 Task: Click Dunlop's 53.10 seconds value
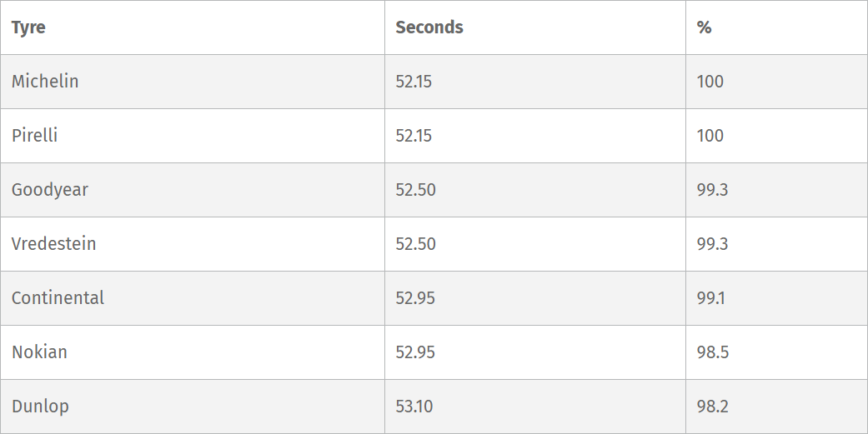point(414,407)
